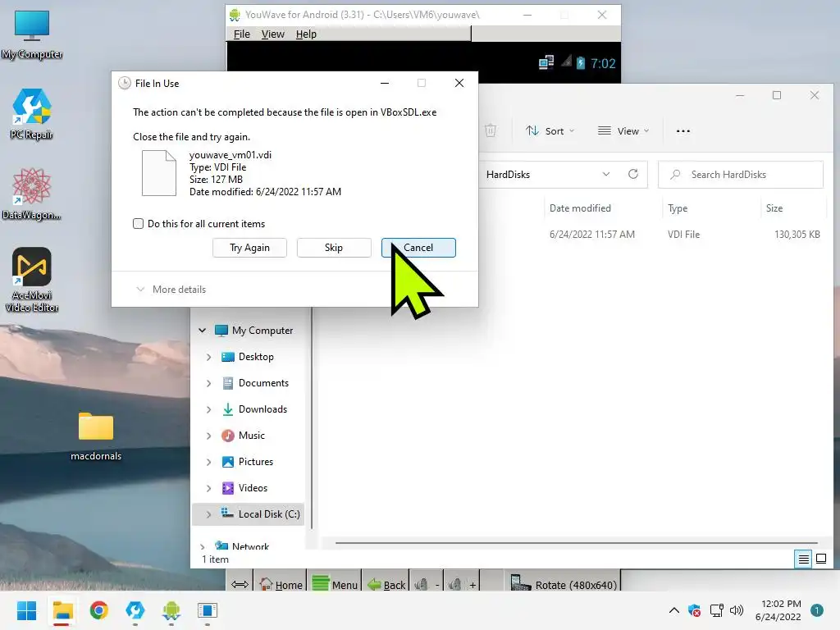Expand the Pictures tree node

(x=209, y=462)
